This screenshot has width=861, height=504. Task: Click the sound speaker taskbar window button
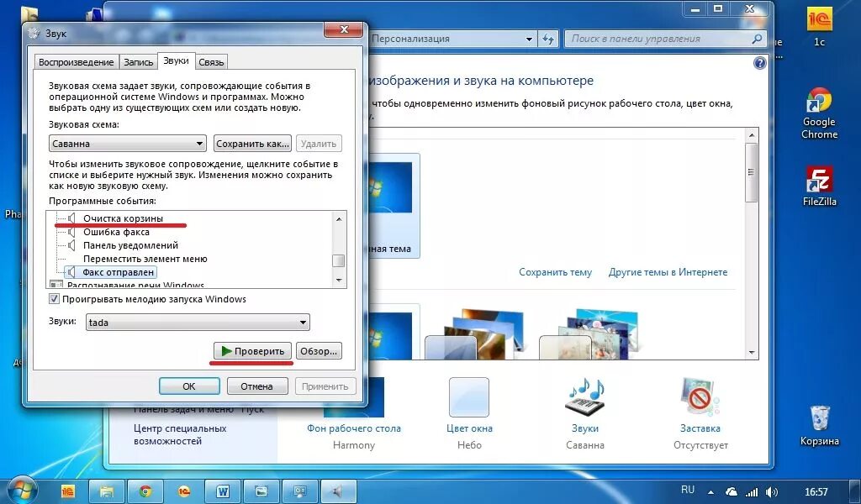point(338,491)
